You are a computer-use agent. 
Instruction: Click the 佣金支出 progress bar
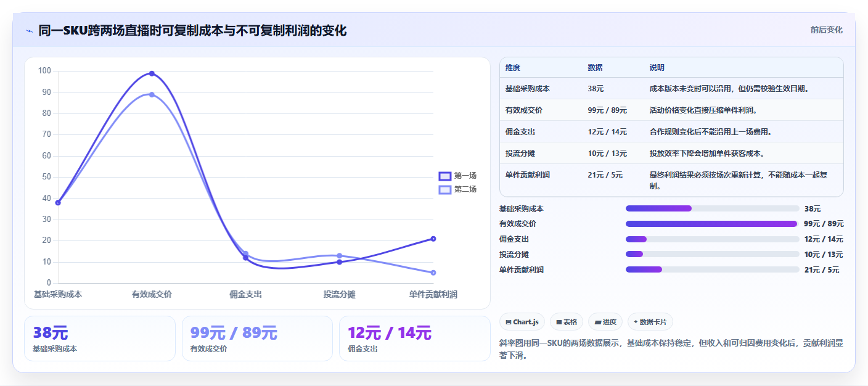[712, 239]
